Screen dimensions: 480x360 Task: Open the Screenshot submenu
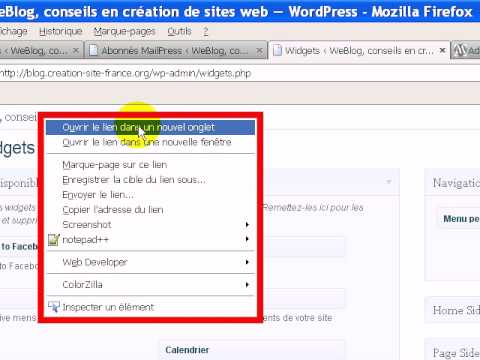click(150, 225)
